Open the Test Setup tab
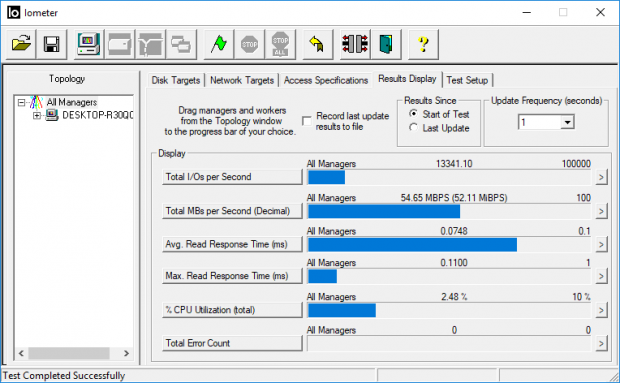This screenshot has width=620, height=383. click(x=467, y=80)
